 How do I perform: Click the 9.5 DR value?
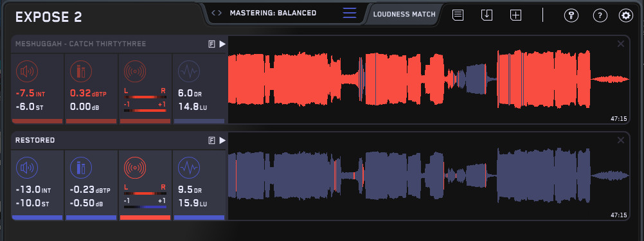pos(189,190)
